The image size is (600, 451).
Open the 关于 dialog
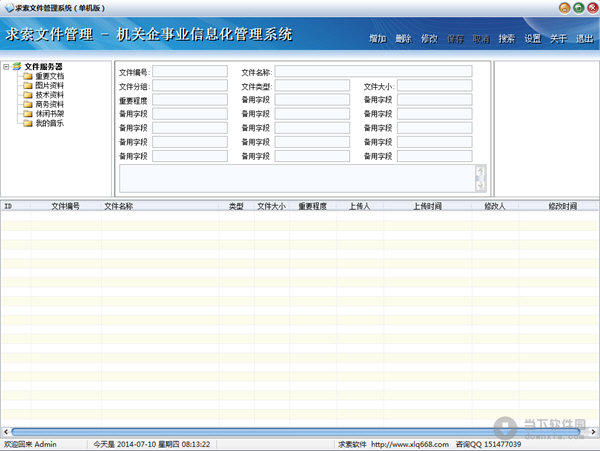pos(558,39)
